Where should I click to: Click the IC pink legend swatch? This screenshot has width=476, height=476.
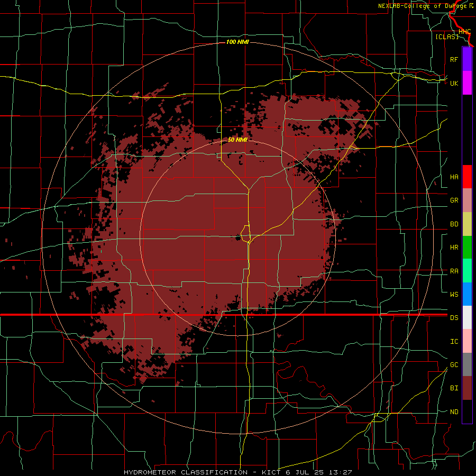467,341
